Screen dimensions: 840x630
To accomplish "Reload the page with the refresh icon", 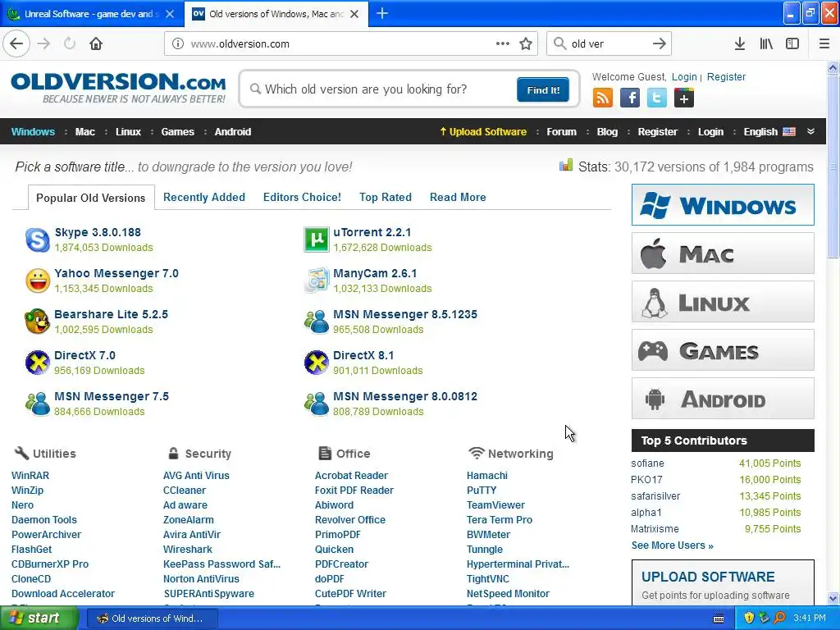I will 70,43.
